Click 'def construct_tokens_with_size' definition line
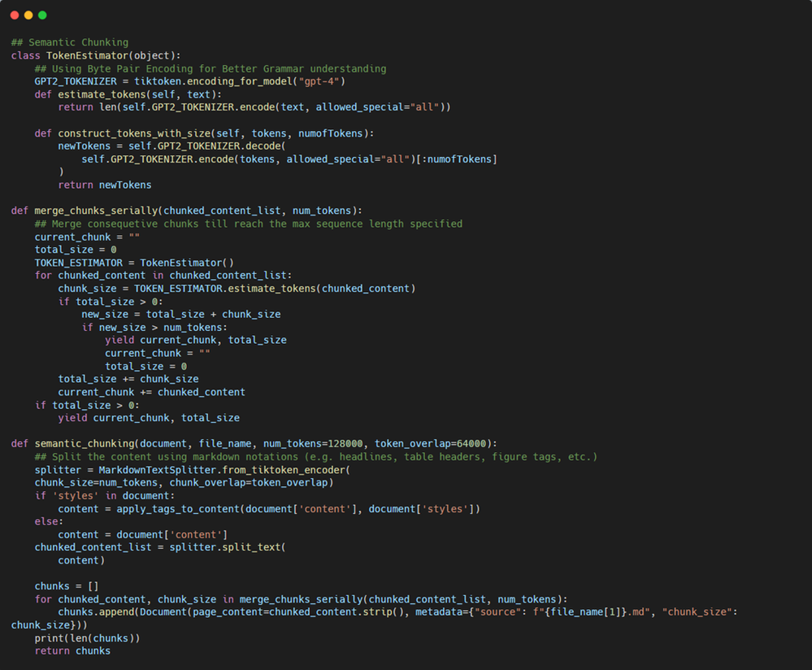 (204, 133)
